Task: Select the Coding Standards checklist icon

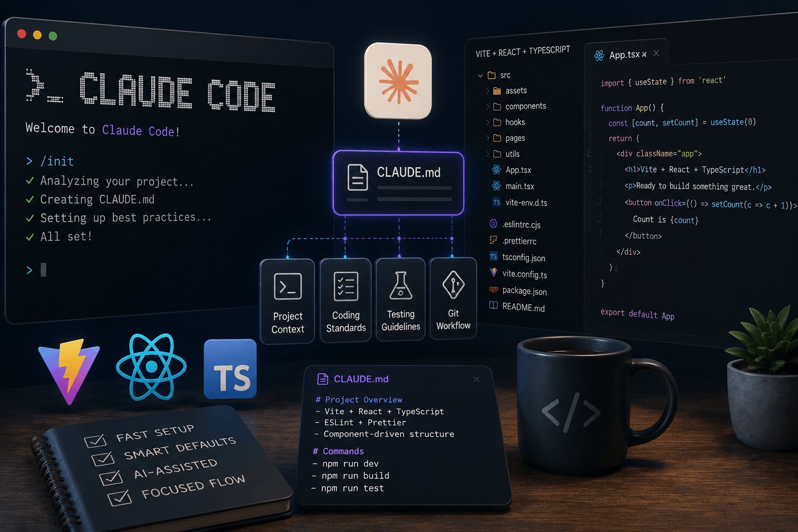Action: pos(346,286)
